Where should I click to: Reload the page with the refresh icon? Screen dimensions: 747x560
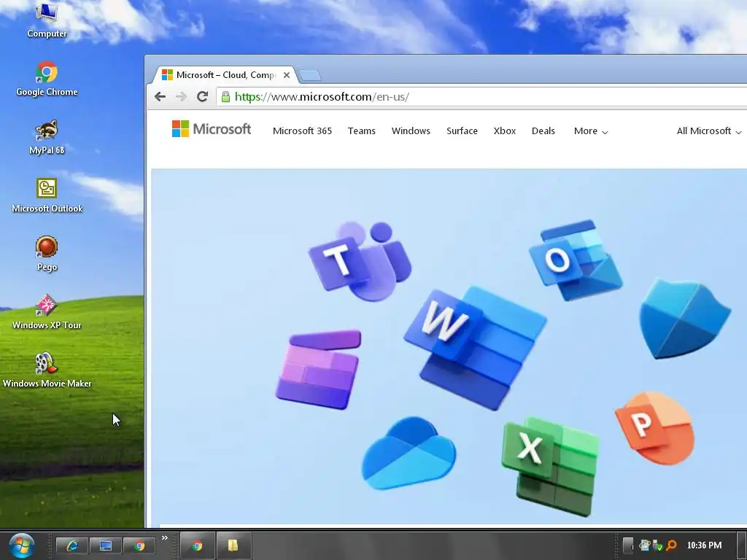pos(203,97)
